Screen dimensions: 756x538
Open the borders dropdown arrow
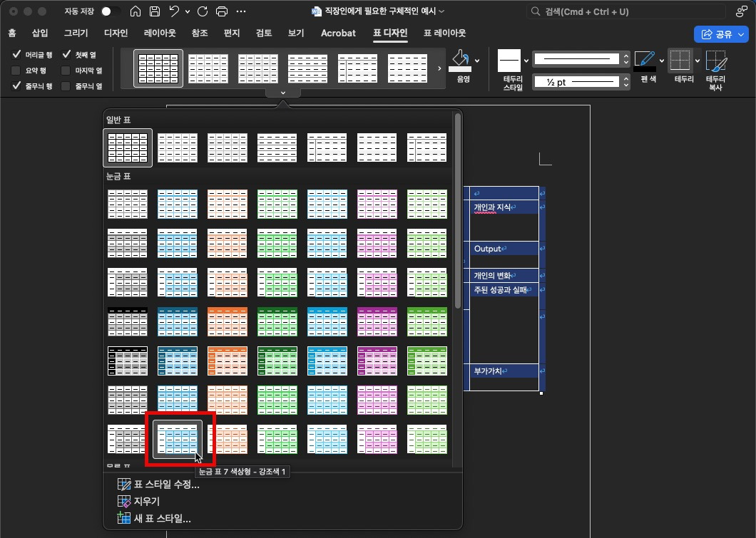(x=698, y=61)
